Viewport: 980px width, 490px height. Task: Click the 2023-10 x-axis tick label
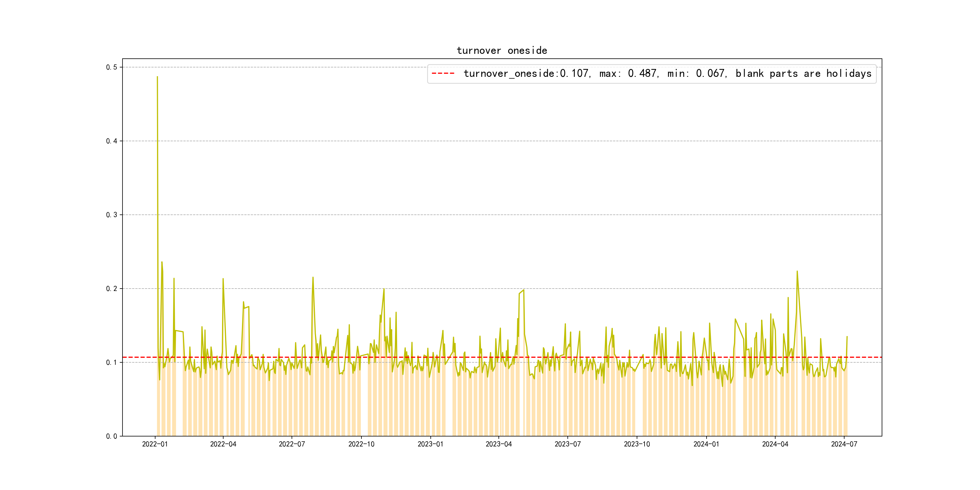(637, 444)
